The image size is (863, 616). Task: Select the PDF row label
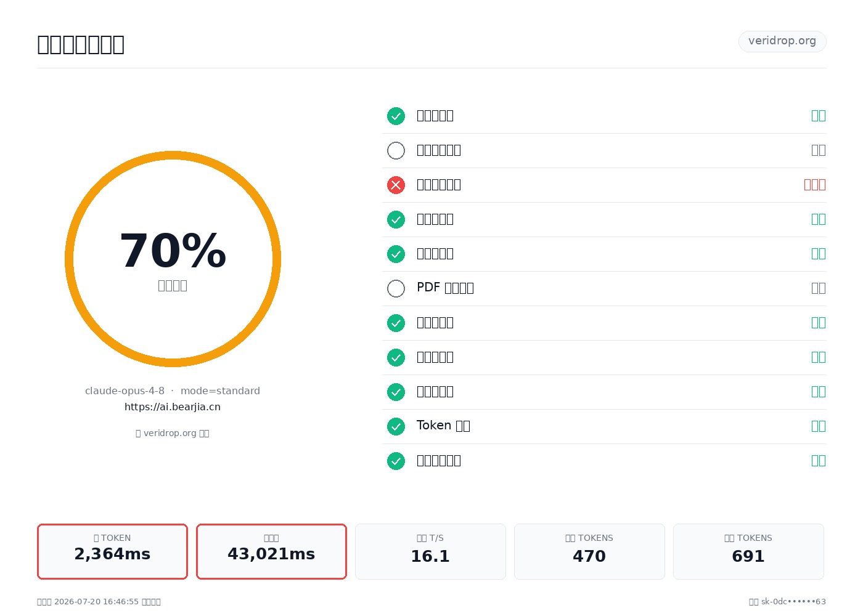coord(445,288)
